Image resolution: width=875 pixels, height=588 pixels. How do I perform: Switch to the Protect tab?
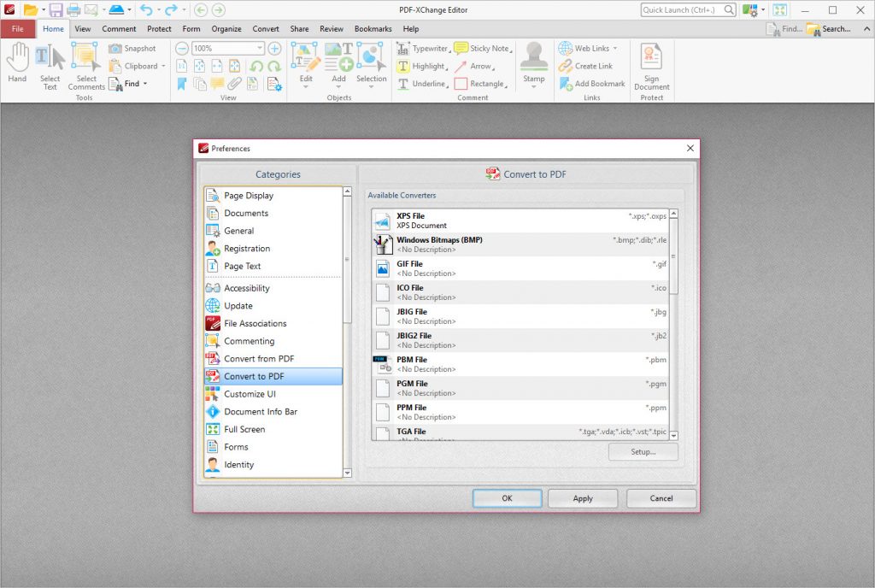(x=159, y=29)
